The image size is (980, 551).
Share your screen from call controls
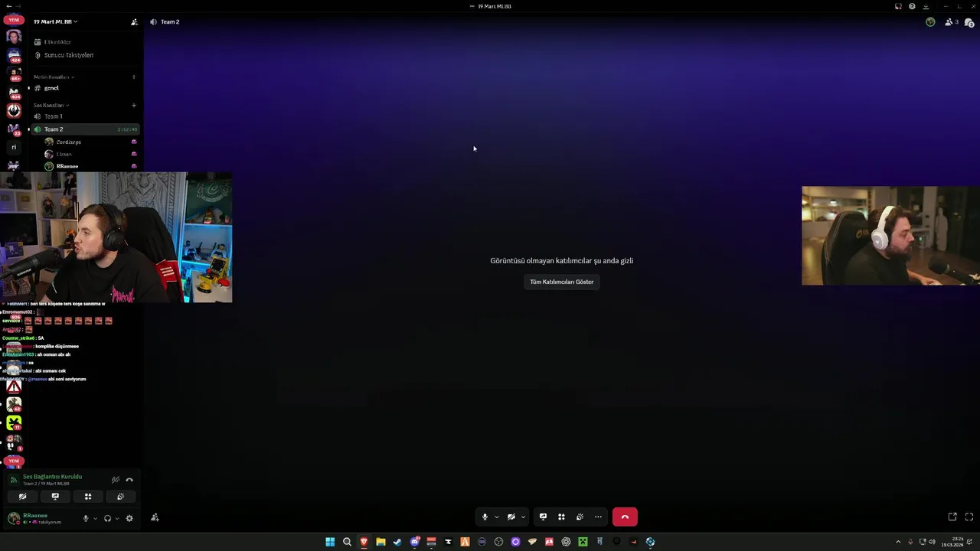click(543, 517)
